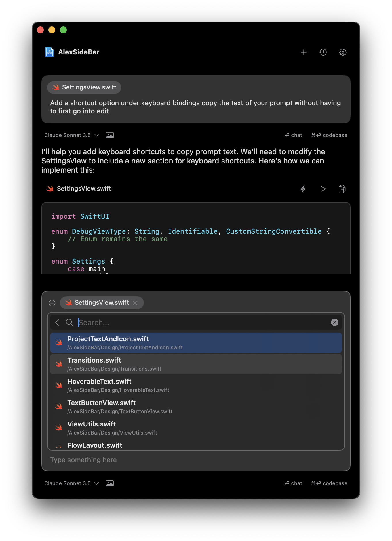The image size is (392, 541).
Task: Click the 'enum Settings {' code line
Action: tap(82, 261)
